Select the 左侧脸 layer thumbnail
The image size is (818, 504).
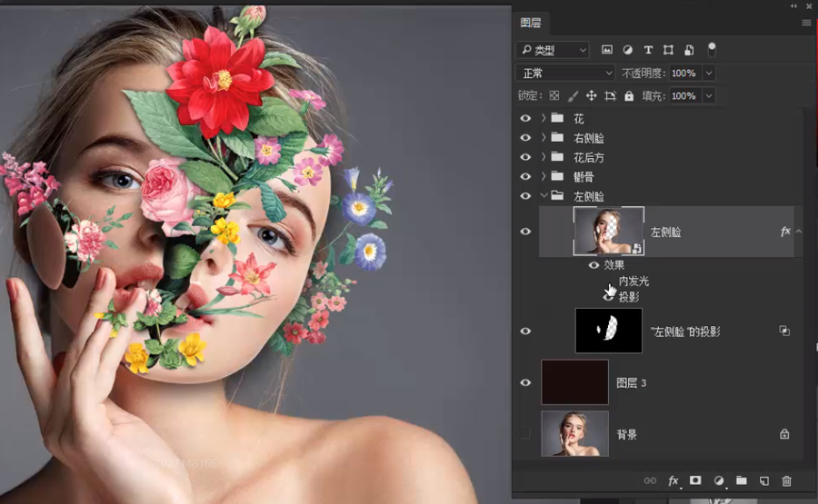pos(609,231)
